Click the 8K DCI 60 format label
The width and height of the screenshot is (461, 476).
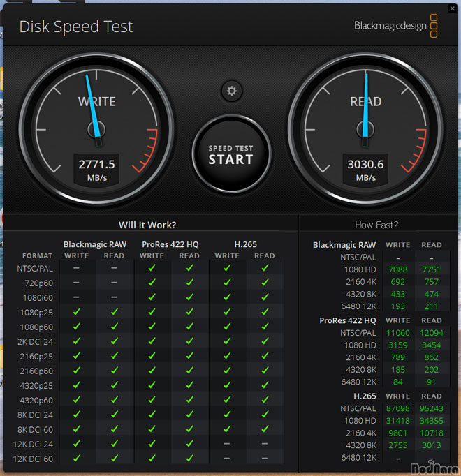[35, 429]
